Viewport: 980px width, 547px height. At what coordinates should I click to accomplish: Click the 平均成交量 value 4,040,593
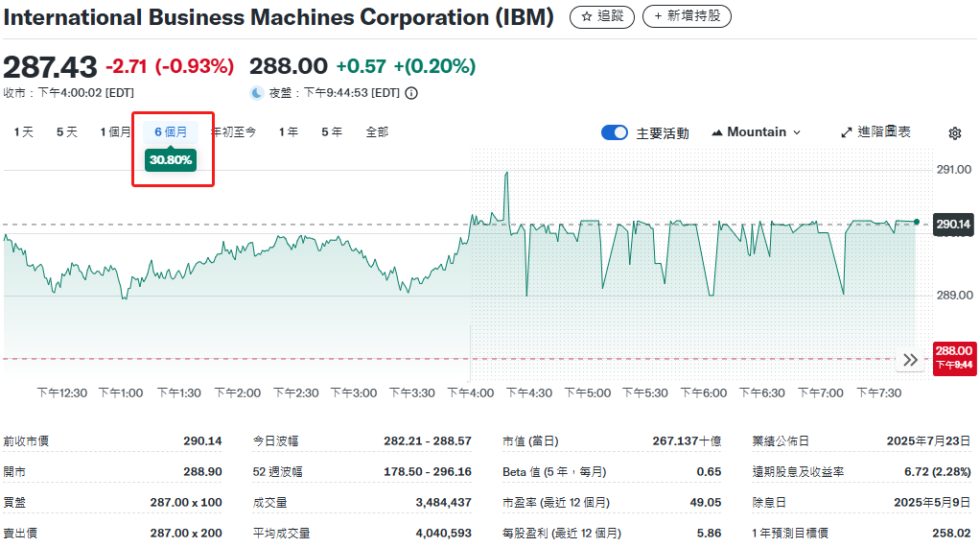443,533
